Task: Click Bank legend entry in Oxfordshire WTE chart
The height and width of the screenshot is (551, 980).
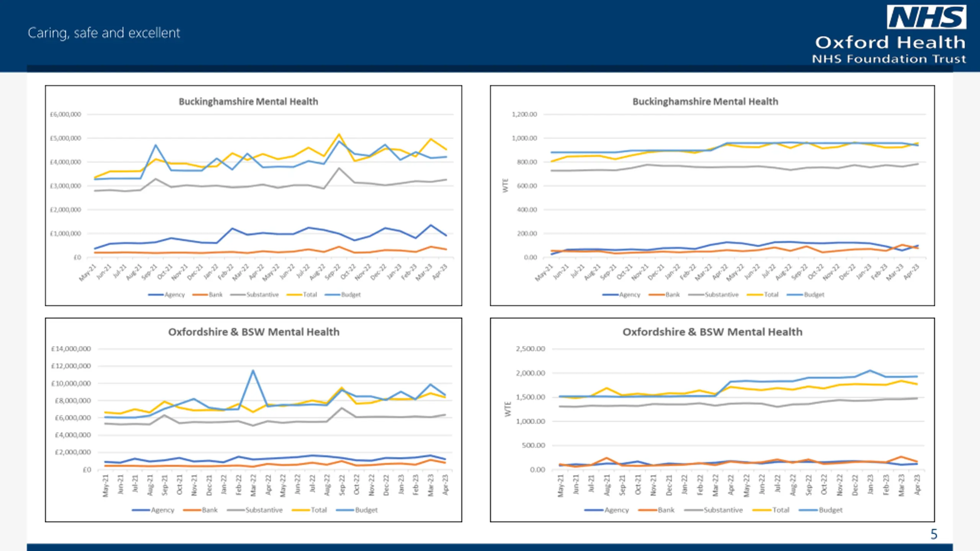Action: pyautogui.click(x=656, y=510)
